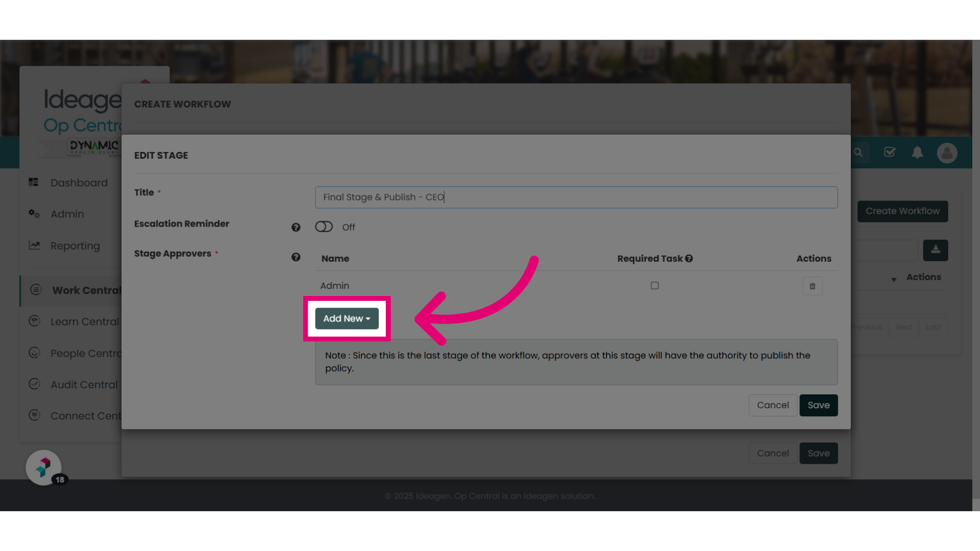Select Connect Central in sidebar

pos(86,416)
